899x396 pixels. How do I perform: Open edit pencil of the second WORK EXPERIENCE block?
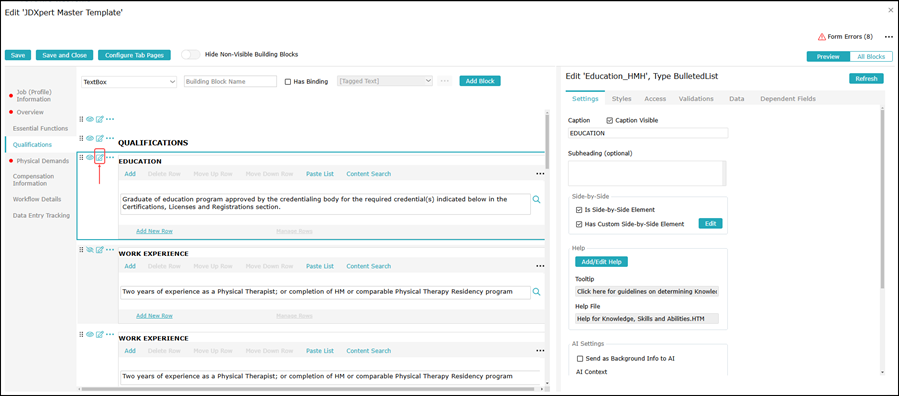(x=100, y=334)
